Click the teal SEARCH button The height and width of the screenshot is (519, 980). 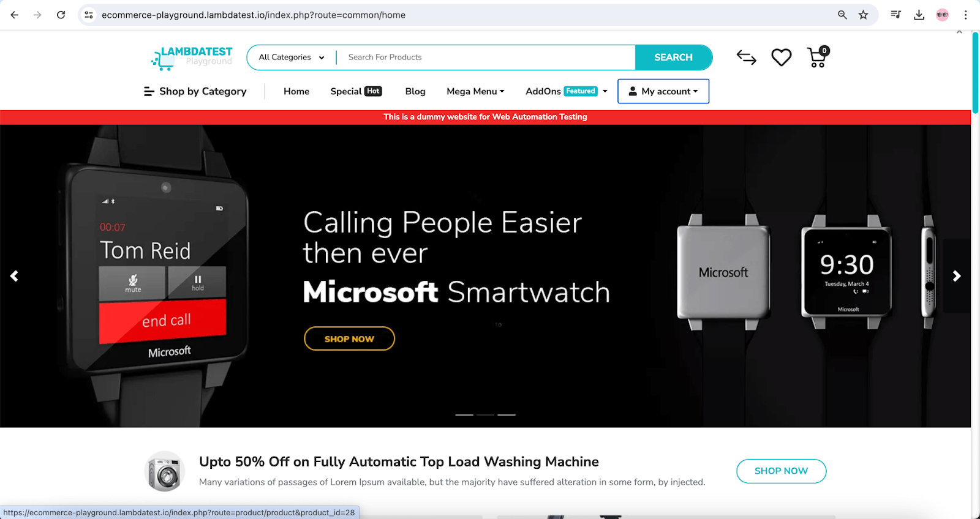pyautogui.click(x=673, y=58)
